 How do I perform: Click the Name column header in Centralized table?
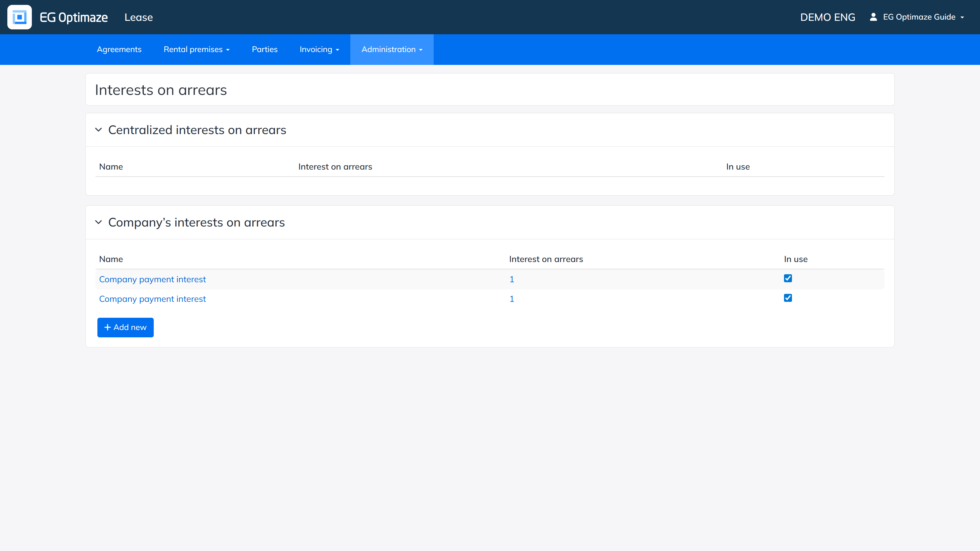111,167
